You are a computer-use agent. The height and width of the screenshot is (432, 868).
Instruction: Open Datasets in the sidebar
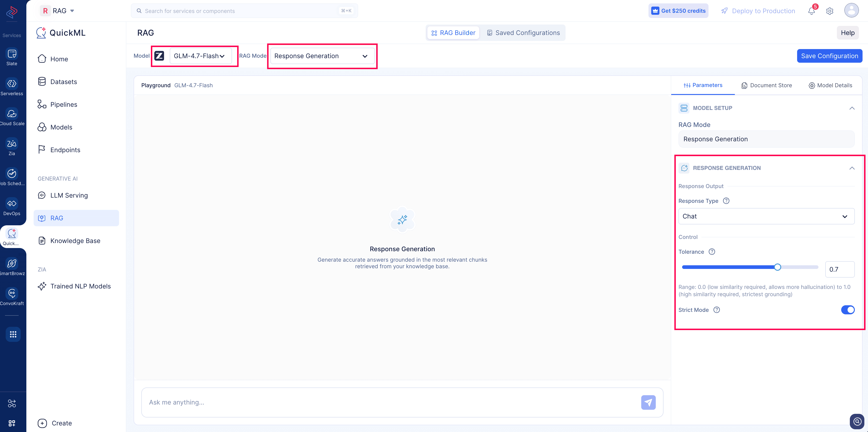tap(76, 82)
